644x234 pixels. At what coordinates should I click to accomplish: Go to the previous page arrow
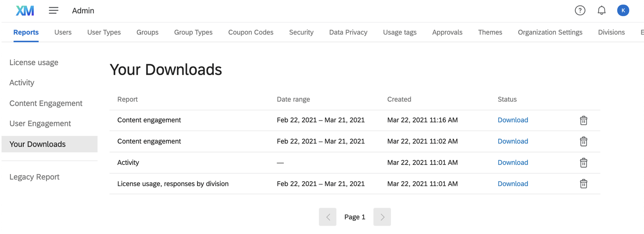pyautogui.click(x=328, y=217)
